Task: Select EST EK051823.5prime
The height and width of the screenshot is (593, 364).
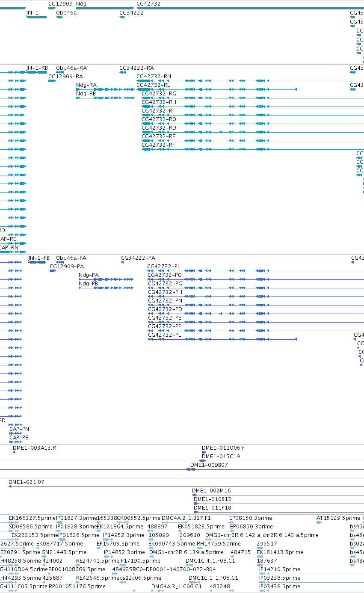Action: [x=201, y=526]
